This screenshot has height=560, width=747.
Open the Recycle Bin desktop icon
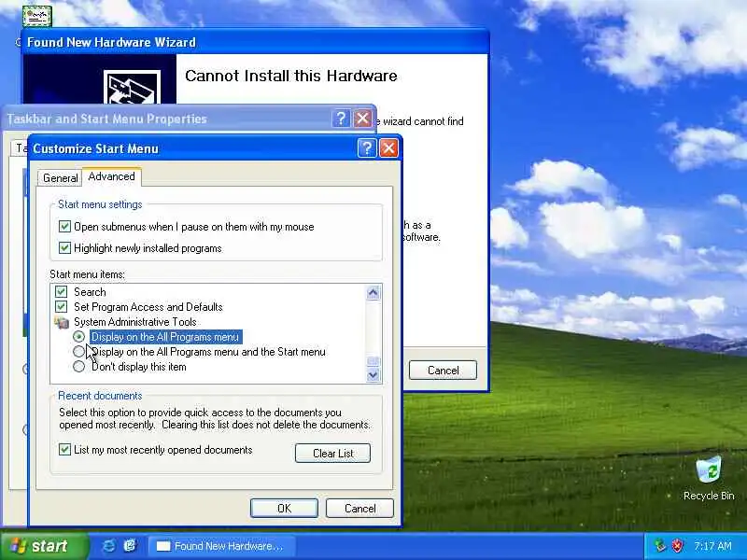709,479
